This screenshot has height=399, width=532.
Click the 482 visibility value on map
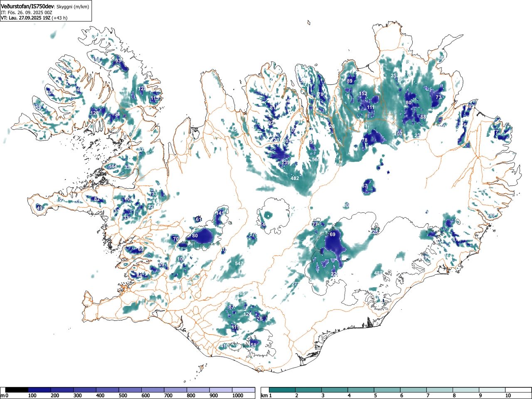coord(295,178)
